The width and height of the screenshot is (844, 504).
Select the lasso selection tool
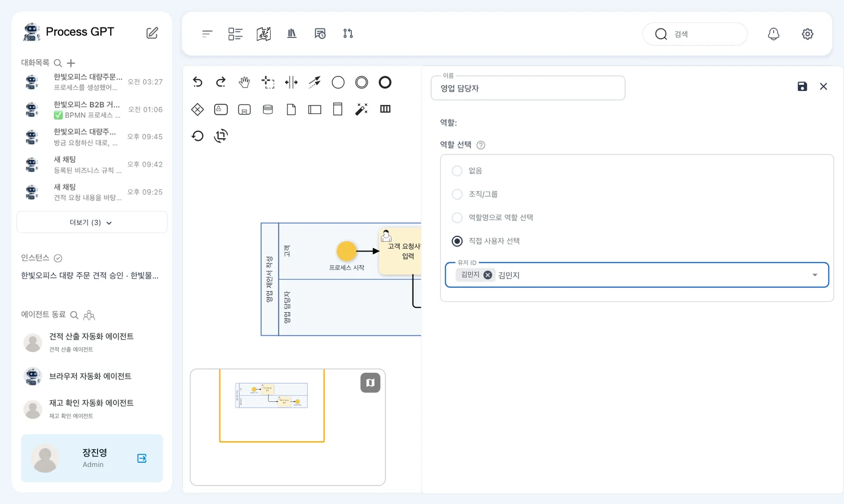(x=268, y=82)
